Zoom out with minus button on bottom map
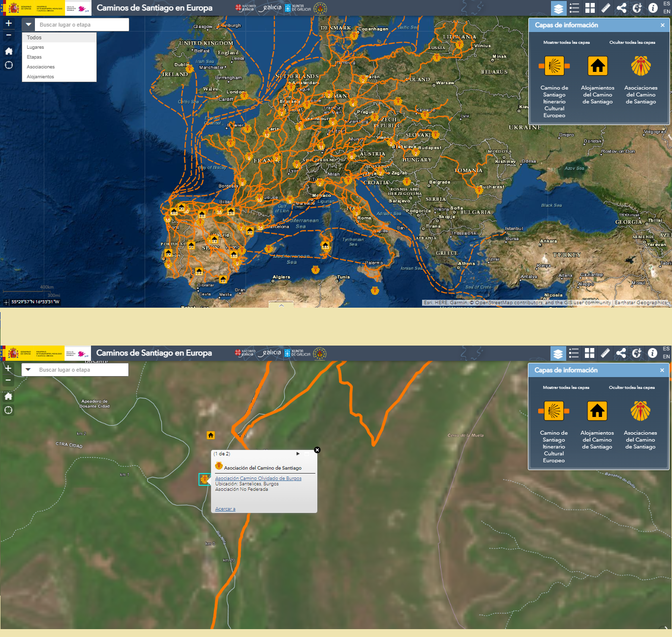 [x=8, y=381]
